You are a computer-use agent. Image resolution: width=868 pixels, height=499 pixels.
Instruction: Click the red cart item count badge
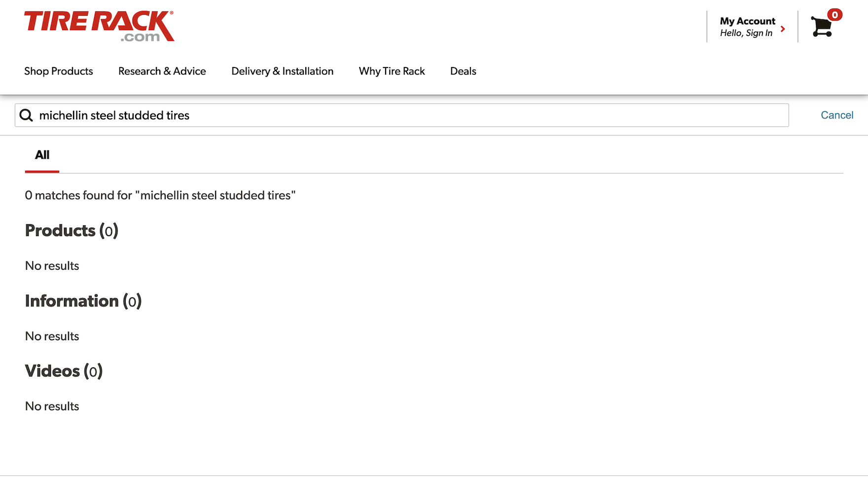[x=834, y=15]
